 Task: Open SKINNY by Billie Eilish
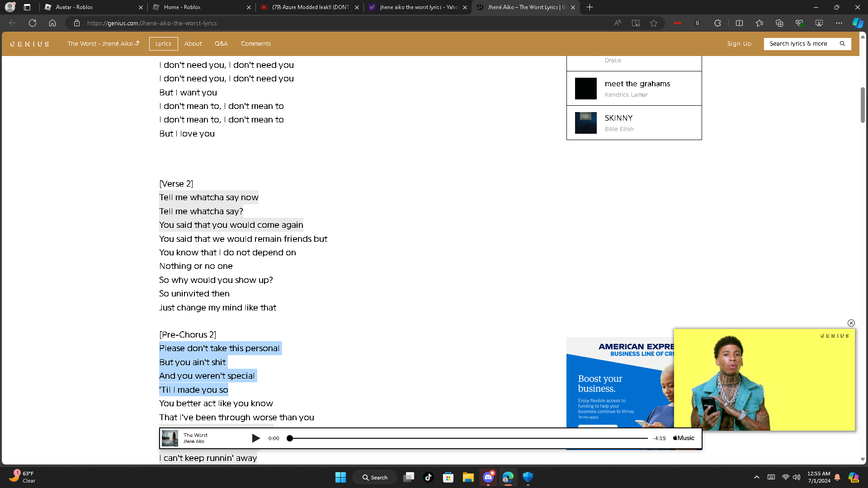634,123
